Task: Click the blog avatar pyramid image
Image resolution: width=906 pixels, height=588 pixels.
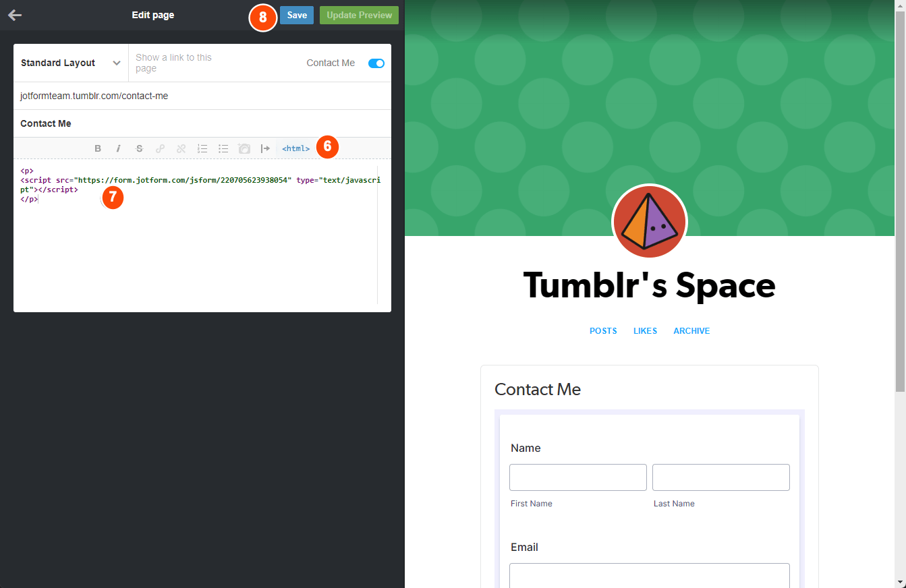Action: point(649,221)
